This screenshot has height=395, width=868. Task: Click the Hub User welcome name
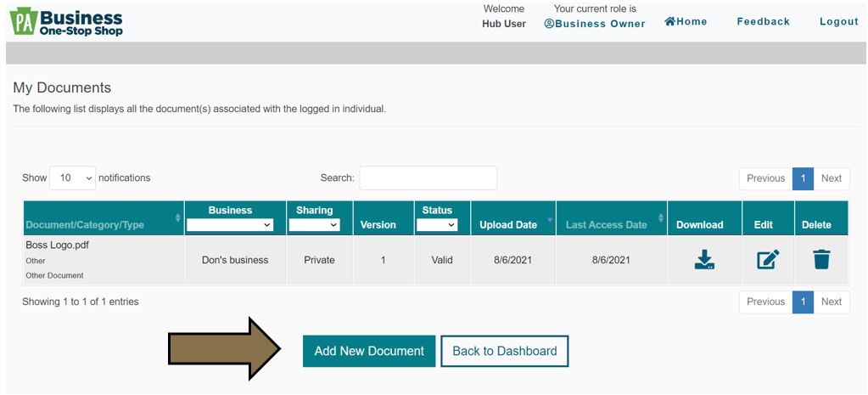click(x=504, y=24)
